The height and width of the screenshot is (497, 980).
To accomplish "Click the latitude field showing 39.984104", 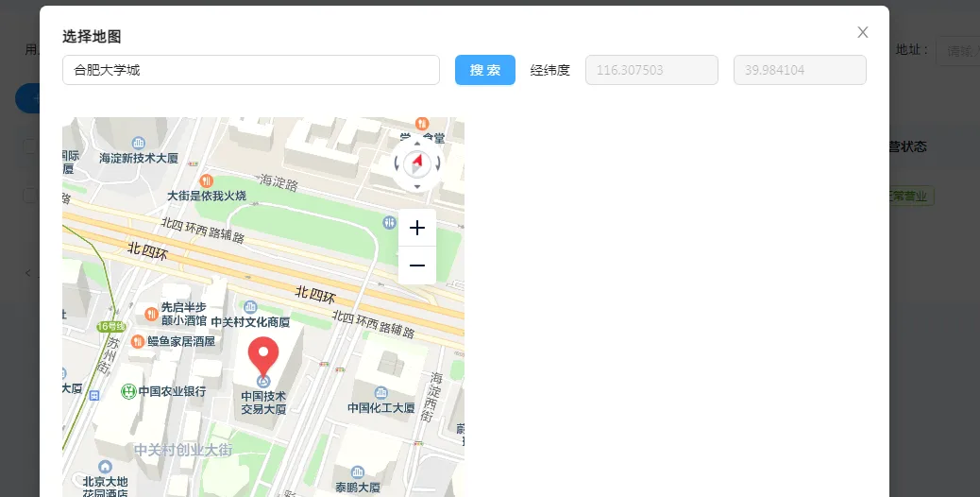I will point(800,70).
